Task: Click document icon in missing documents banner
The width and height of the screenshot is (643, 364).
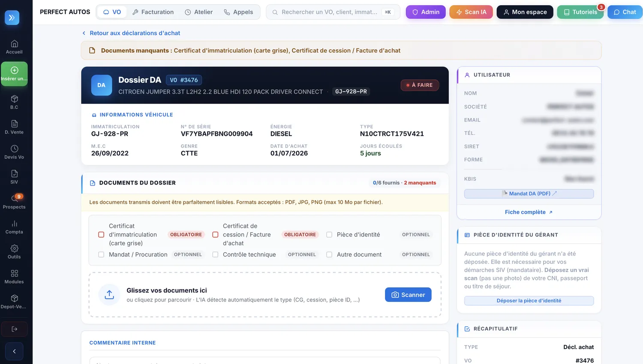Action: (x=92, y=51)
